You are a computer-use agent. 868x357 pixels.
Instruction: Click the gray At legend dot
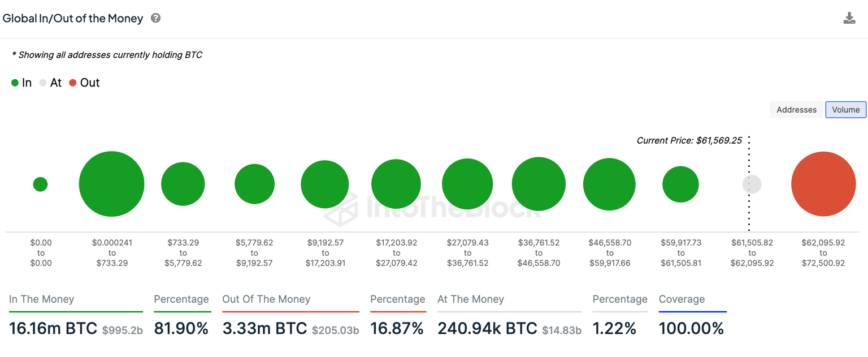coord(42,83)
